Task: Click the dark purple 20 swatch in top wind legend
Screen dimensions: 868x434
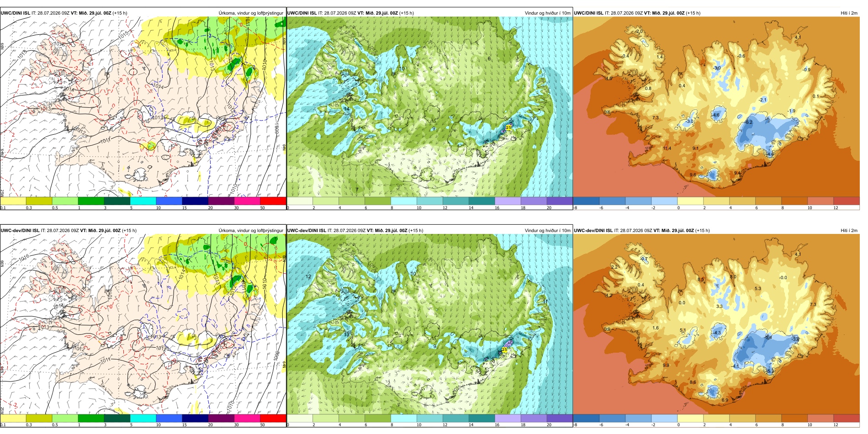Action: coord(559,201)
